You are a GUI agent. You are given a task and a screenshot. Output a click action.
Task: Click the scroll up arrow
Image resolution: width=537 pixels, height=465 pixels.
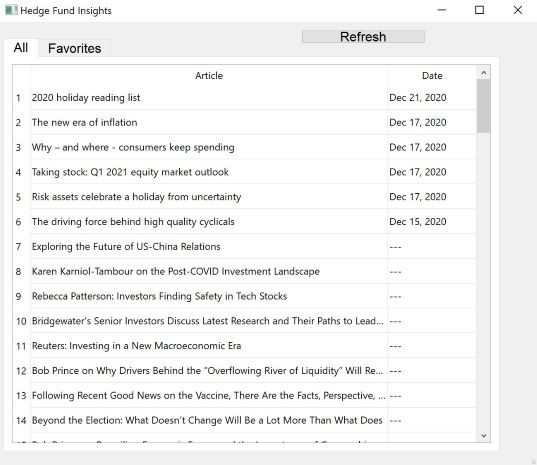(483, 73)
